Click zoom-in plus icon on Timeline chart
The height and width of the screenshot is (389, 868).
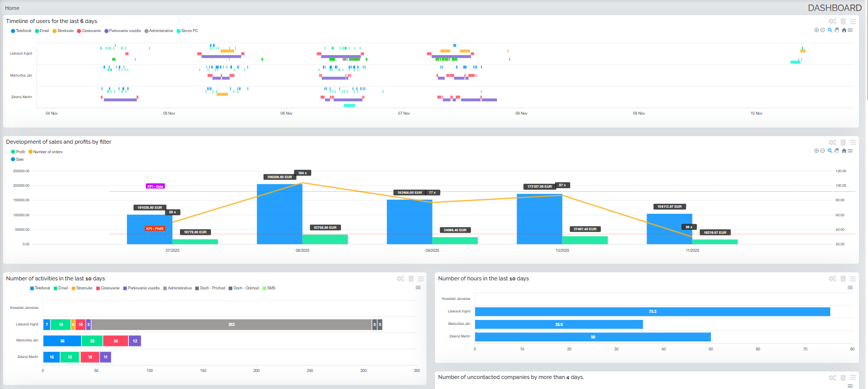816,30
